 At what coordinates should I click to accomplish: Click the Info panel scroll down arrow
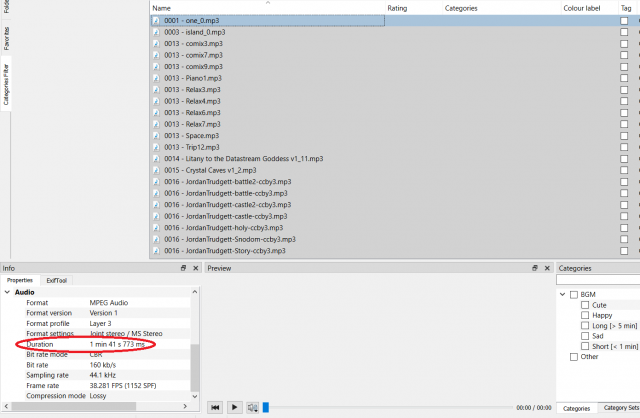click(x=195, y=396)
